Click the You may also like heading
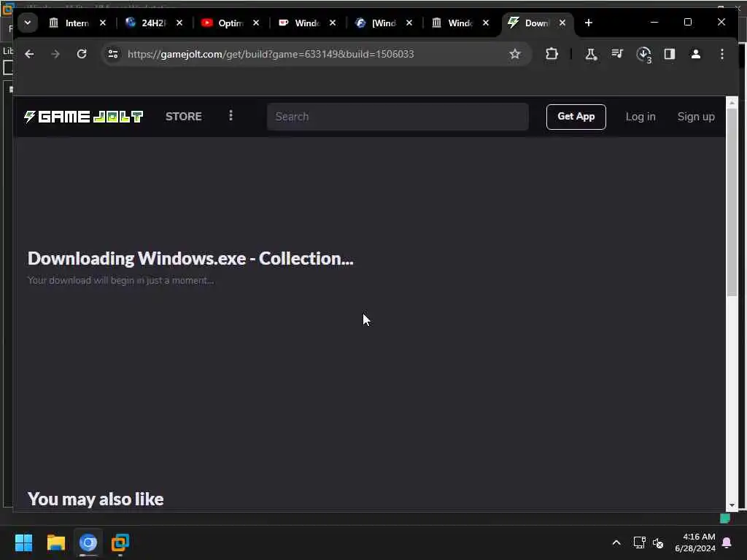Image resolution: width=747 pixels, height=560 pixels. 96,499
